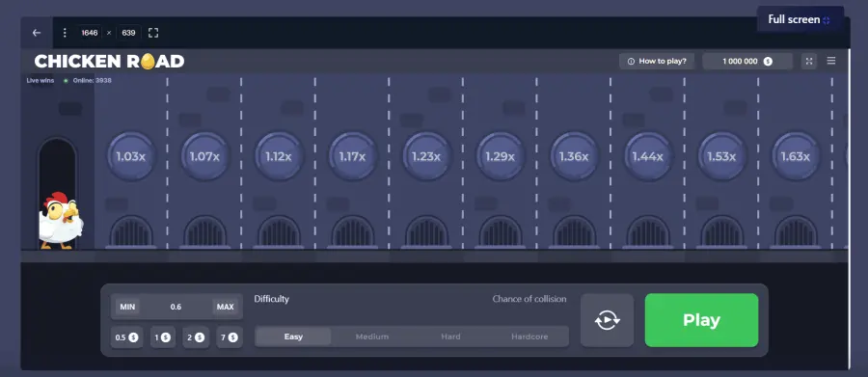868x377 pixels.
Task: Set bet to MIN
Action: (128, 307)
